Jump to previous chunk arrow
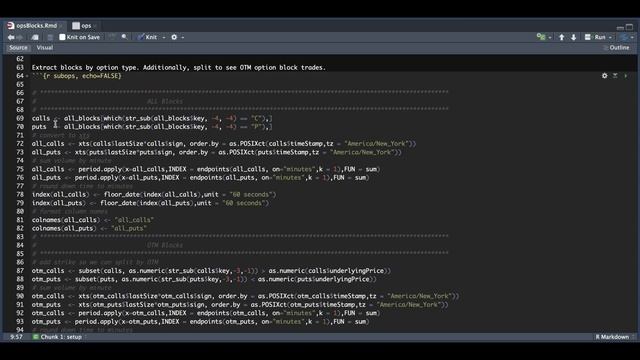640x360 pixels. coord(562,37)
